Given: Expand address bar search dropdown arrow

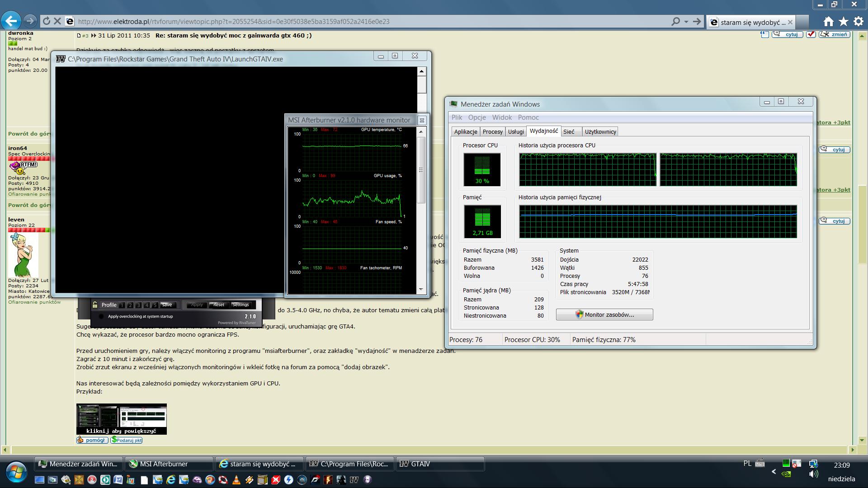Looking at the screenshot, I should [686, 21].
